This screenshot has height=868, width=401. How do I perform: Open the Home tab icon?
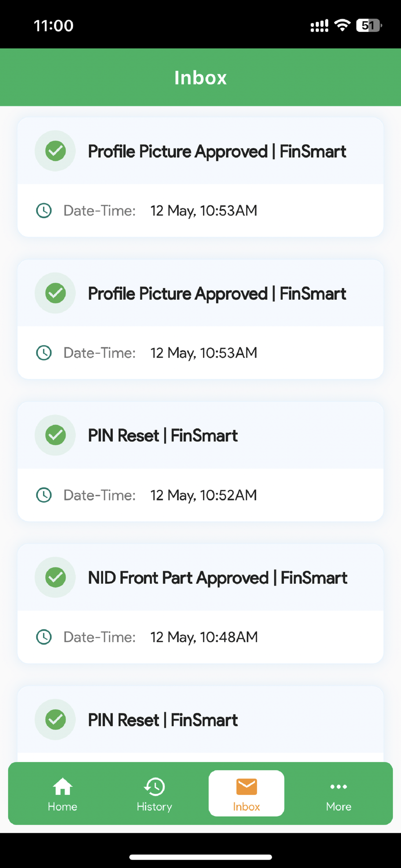[x=63, y=786]
